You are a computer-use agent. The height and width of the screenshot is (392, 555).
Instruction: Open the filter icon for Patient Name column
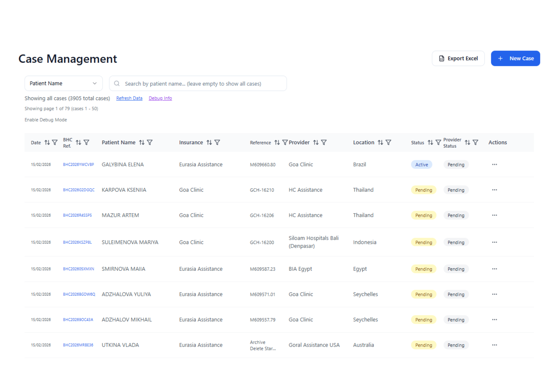[x=150, y=142]
